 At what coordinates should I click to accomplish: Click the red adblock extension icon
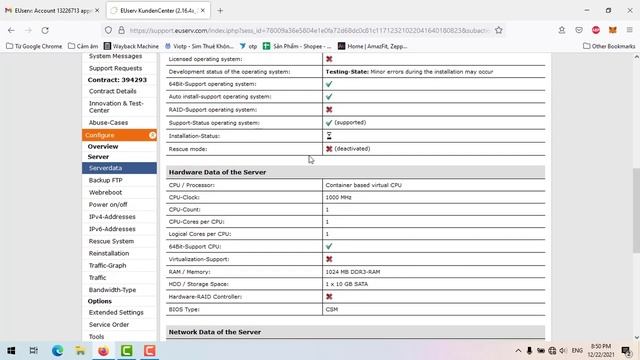coord(596,30)
